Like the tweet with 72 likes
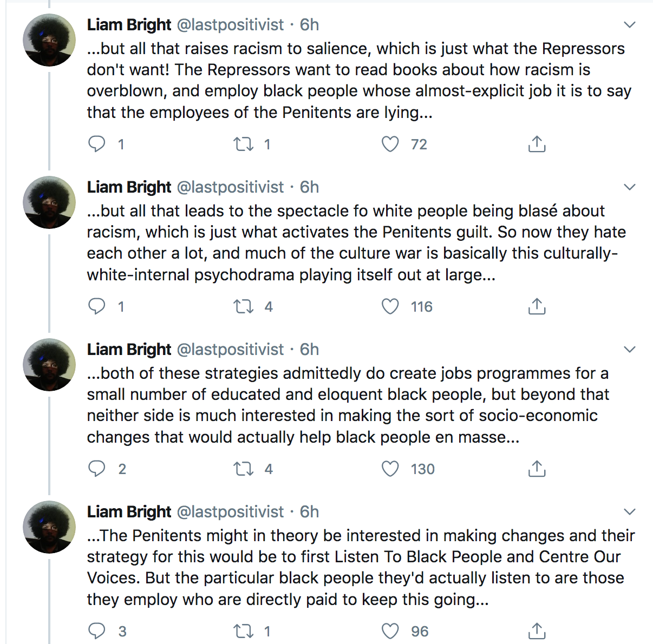The height and width of the screenshot is (644, 653). click(390, 144)
